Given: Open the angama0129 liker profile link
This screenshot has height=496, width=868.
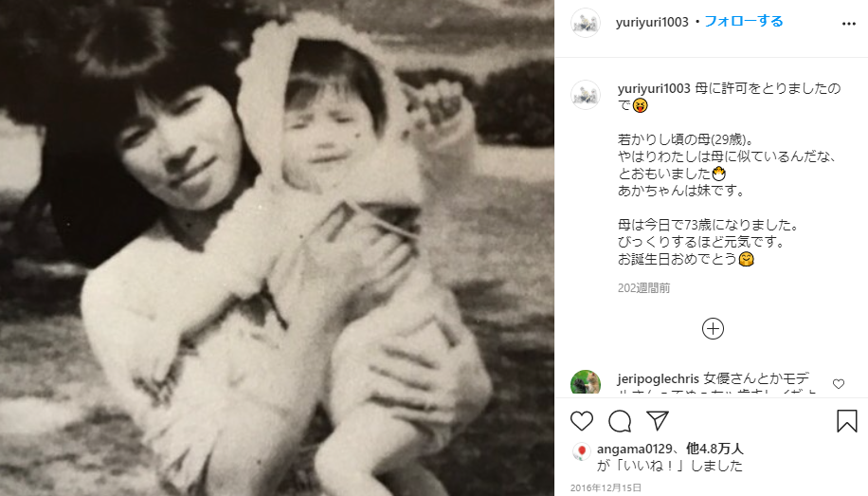Looking at the screenshot, I should click(634, 449).
